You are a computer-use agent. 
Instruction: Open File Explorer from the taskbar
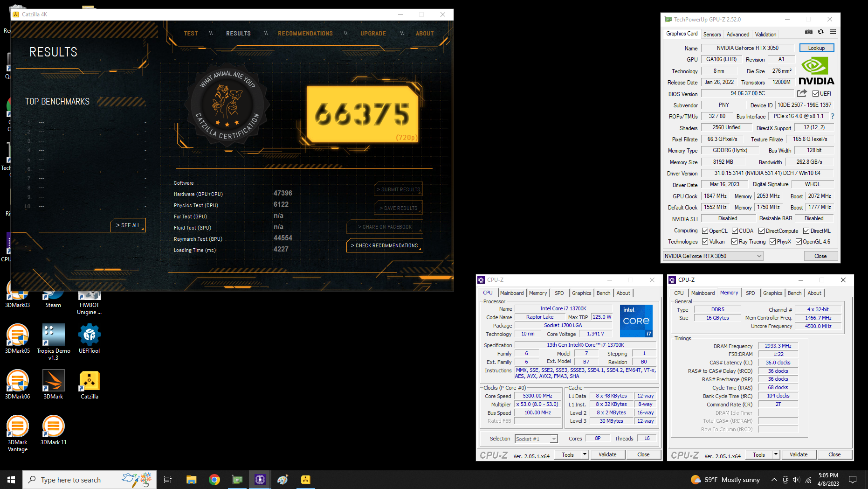(x=191, y=480)
